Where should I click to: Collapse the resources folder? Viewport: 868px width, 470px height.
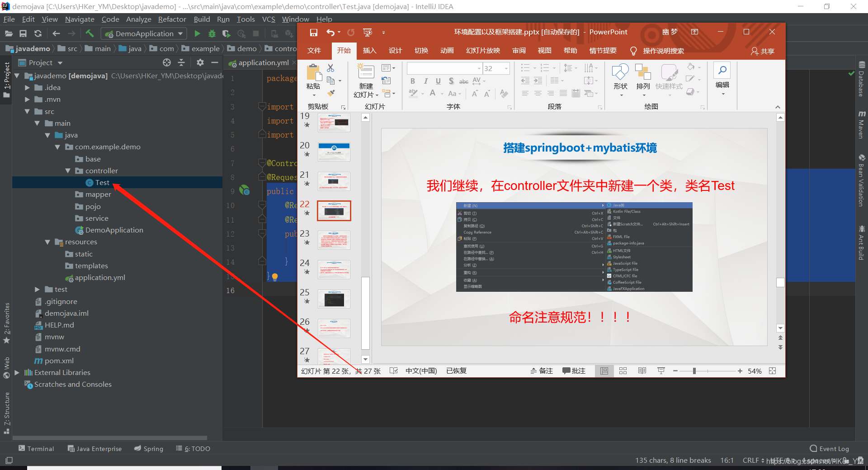pyautogui.click(x=47, y=242)
